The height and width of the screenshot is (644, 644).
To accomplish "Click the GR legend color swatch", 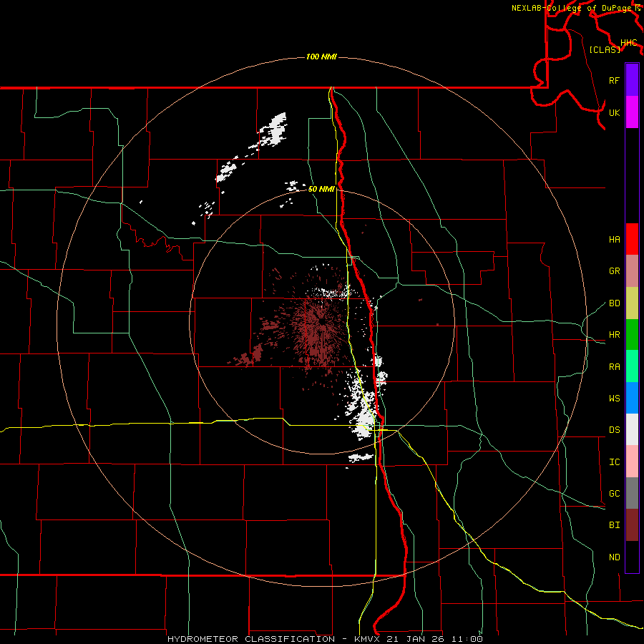I will pyautogui.click(x=632, y=270).
